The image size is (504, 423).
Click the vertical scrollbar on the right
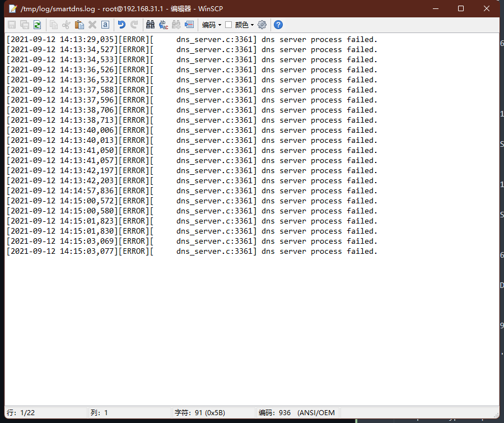(500, 224)
